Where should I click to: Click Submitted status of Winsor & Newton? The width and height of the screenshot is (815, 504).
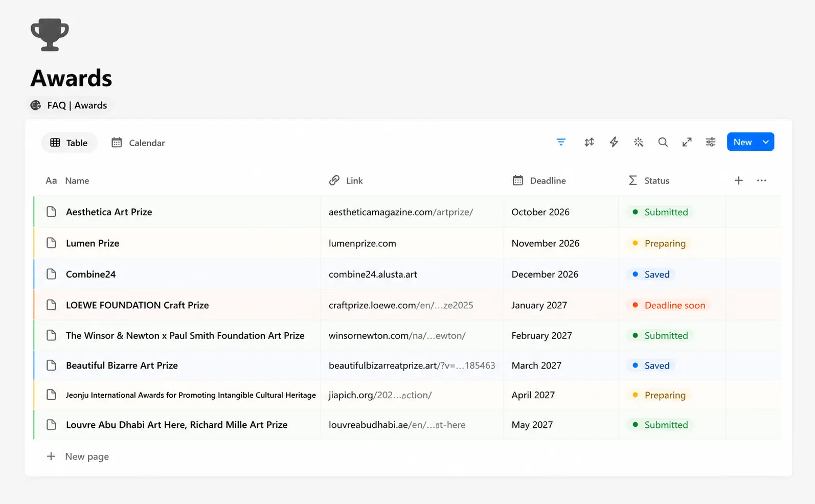pos(660,335)
